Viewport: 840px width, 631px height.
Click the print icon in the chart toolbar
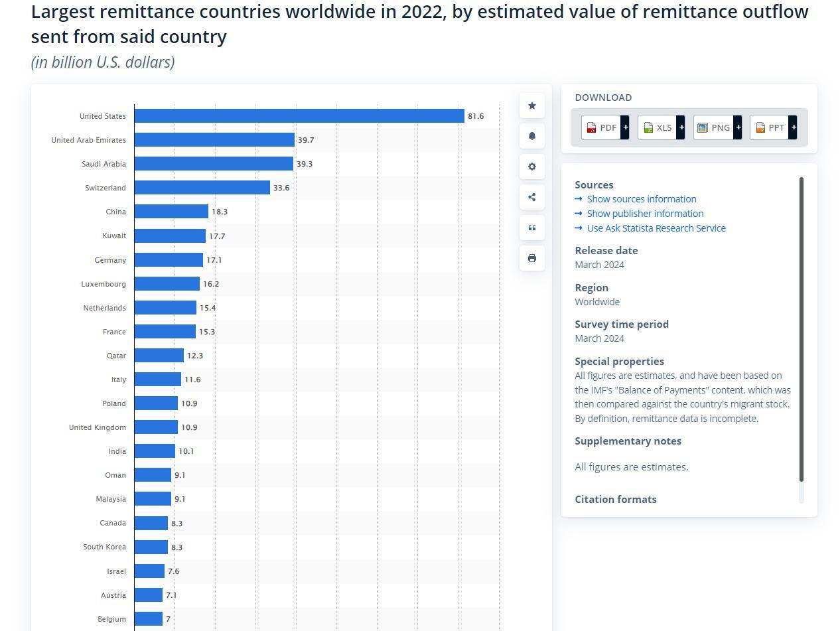[x=531, y=257]
